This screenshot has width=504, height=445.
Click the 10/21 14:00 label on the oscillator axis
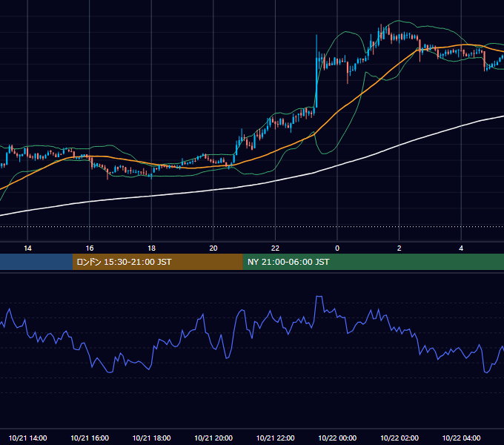click(x=27, y=438)
